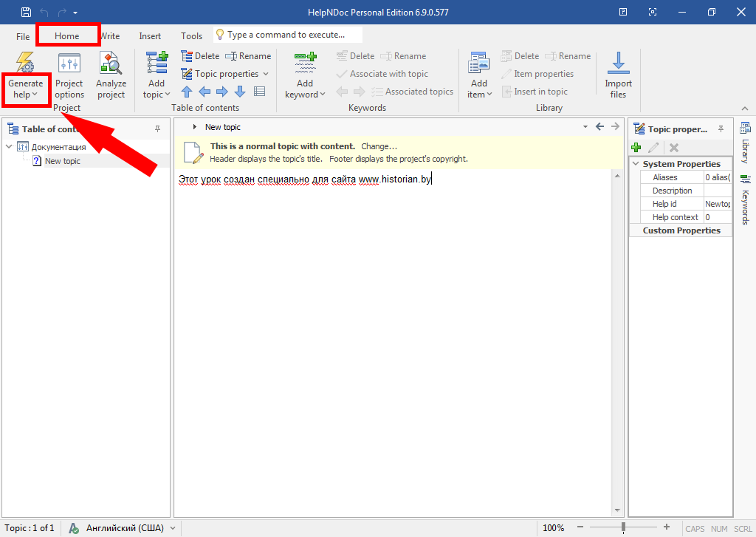Viewport: 756px width, 537px height.
Task: Click the Change… link for topic type
Action: click(x=379, y=146)
